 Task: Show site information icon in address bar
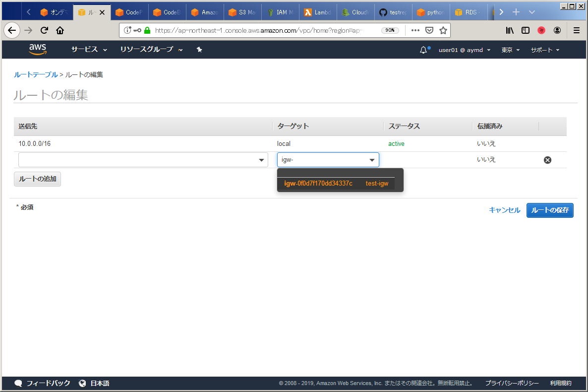[127, 30]
